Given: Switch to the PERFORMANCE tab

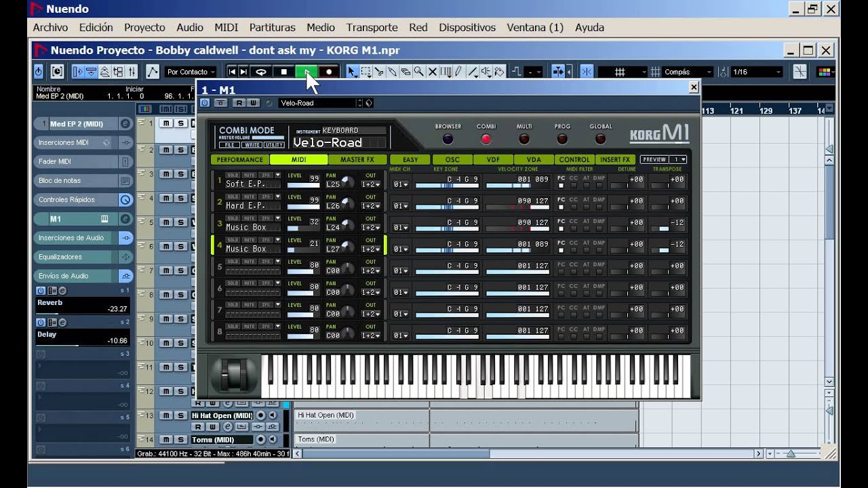Looking at the screenshot, I should pos(240,160).
